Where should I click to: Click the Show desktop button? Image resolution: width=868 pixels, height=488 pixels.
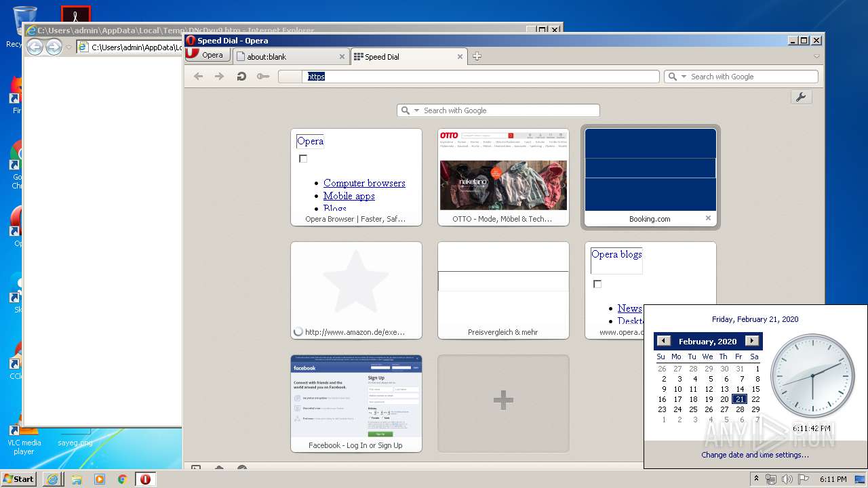point(861,479)
